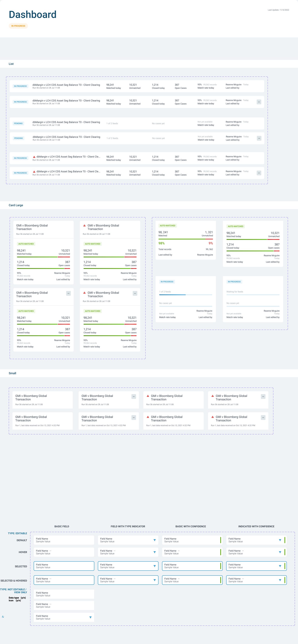Click ellipsis in SELECTED & HOVERED basic field
The image size is (298, 644).
[x=50, y=579]
